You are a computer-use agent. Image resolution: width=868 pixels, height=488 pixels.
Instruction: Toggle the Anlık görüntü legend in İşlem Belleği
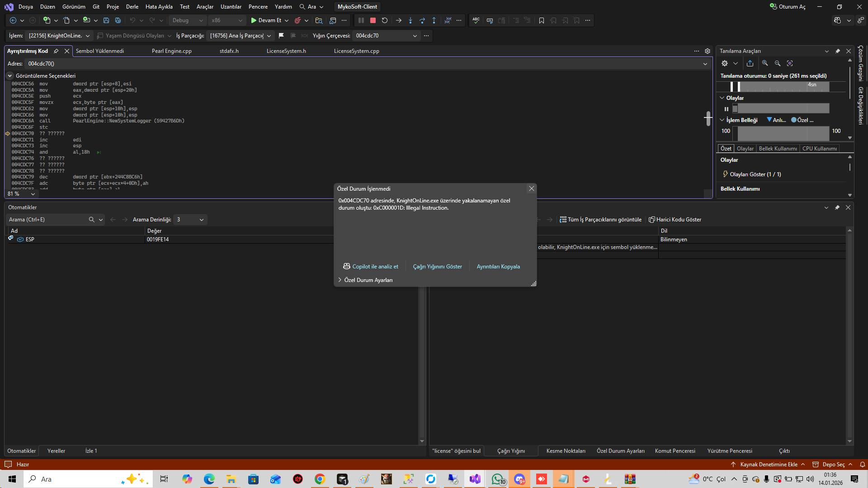tap(777, 120)
